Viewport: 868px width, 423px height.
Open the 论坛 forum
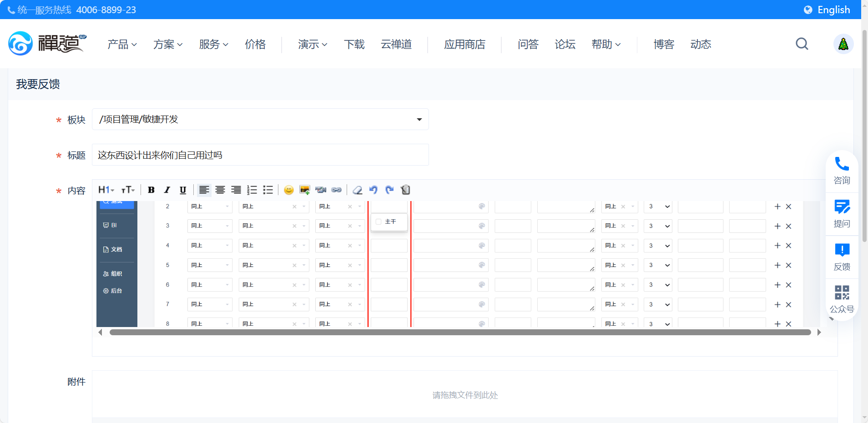click(x=565, y=44)
